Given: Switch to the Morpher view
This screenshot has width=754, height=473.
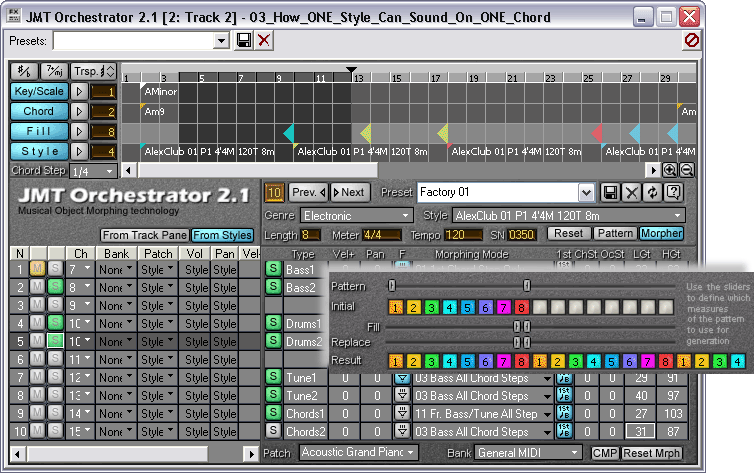Looking at the screenshot, I should pyautogui.click(x=661, y=234).
